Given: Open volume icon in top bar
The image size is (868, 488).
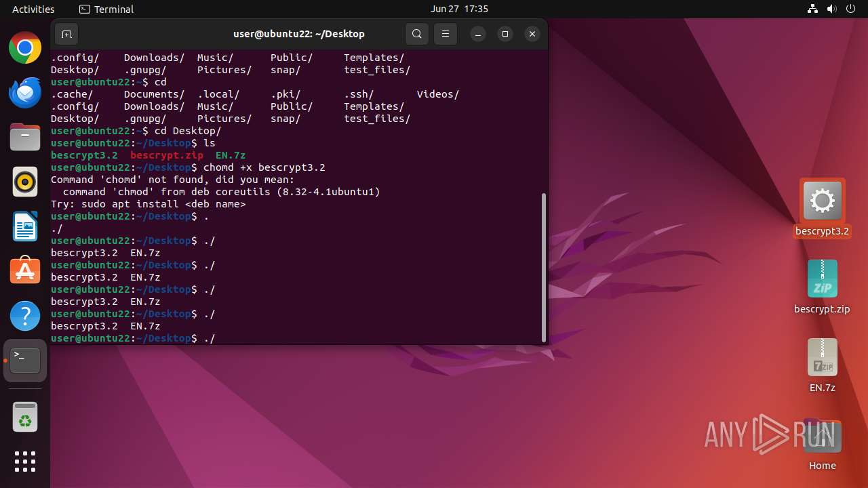Looking at the screenshot, I should pyautogui.click(x=832, y=9).
